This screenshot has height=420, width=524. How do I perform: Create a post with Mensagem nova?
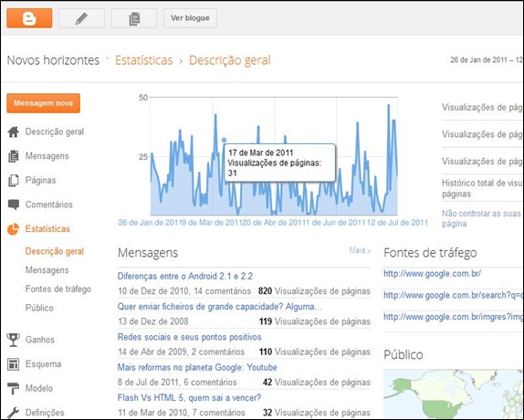(43, 103)
